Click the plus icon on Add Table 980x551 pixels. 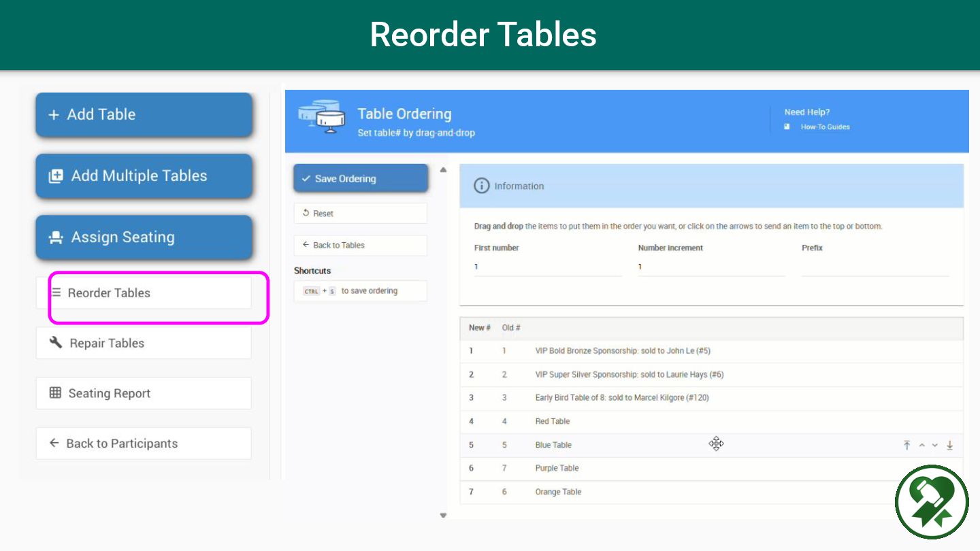54,115
